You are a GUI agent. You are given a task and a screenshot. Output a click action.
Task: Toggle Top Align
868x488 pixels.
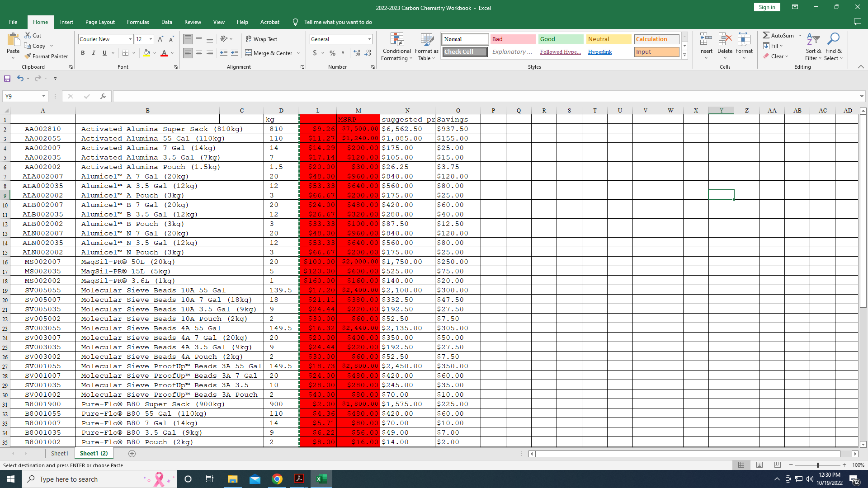click(188, 39)
